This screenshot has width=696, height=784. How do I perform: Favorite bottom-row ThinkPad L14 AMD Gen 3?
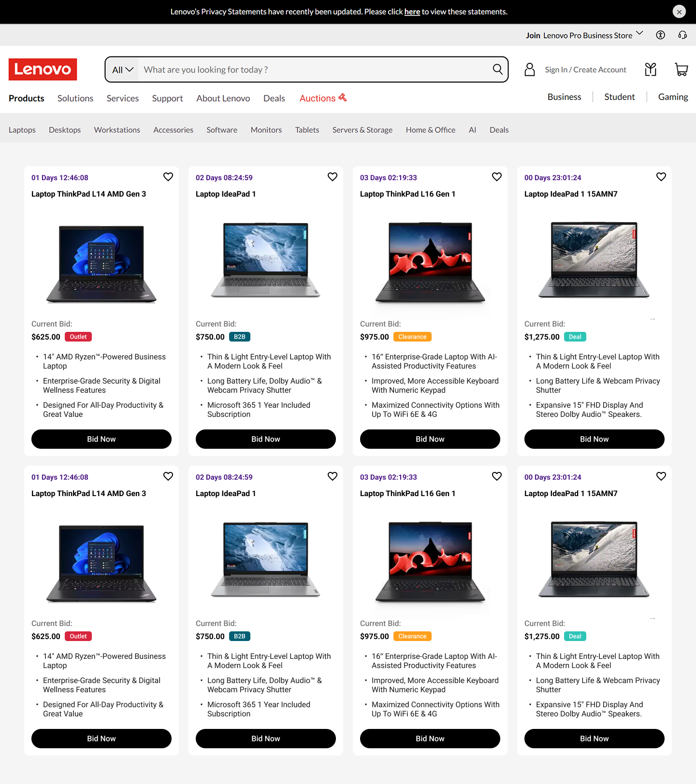(168, 476)
